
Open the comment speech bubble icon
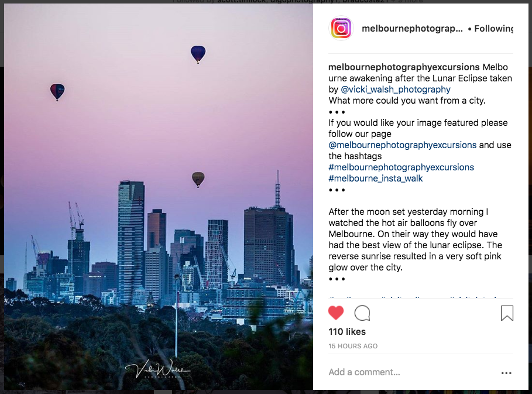362,313
